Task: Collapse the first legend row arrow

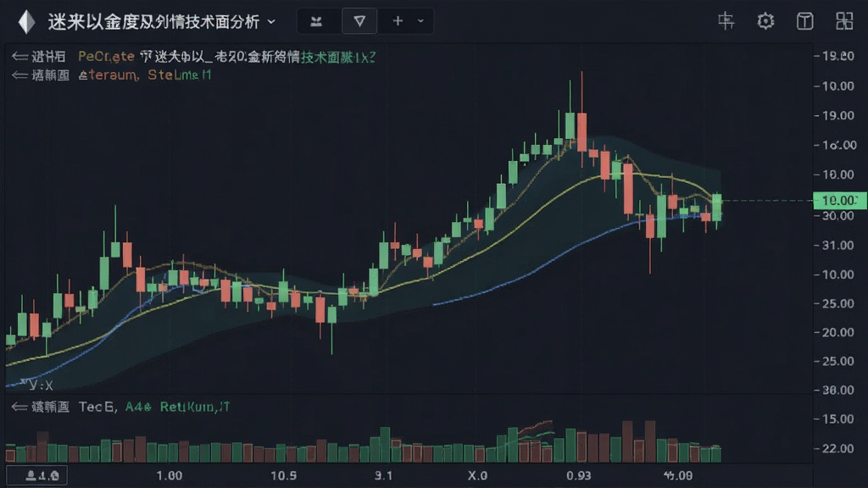Action: (x=20, y=57)
